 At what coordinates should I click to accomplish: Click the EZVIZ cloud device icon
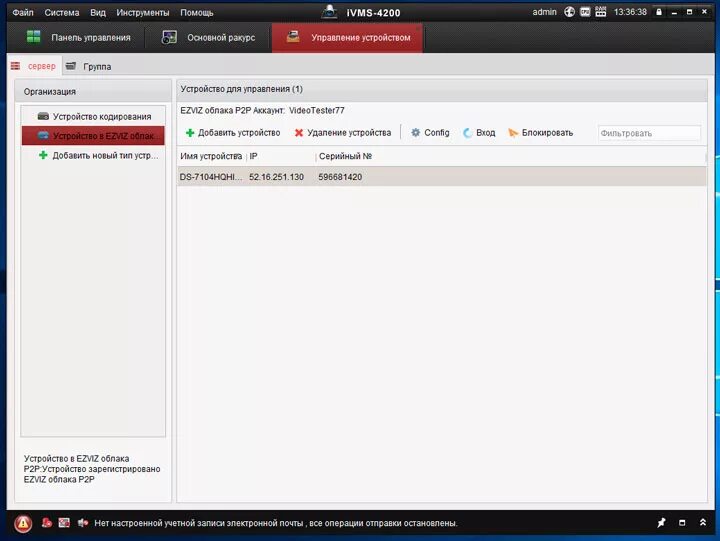(x=43, y=135)
